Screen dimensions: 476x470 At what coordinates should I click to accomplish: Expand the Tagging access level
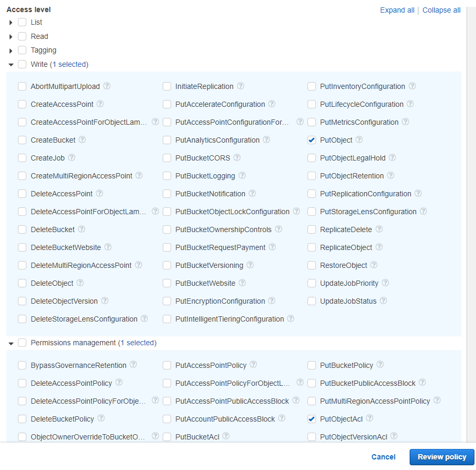click(11, 51)
